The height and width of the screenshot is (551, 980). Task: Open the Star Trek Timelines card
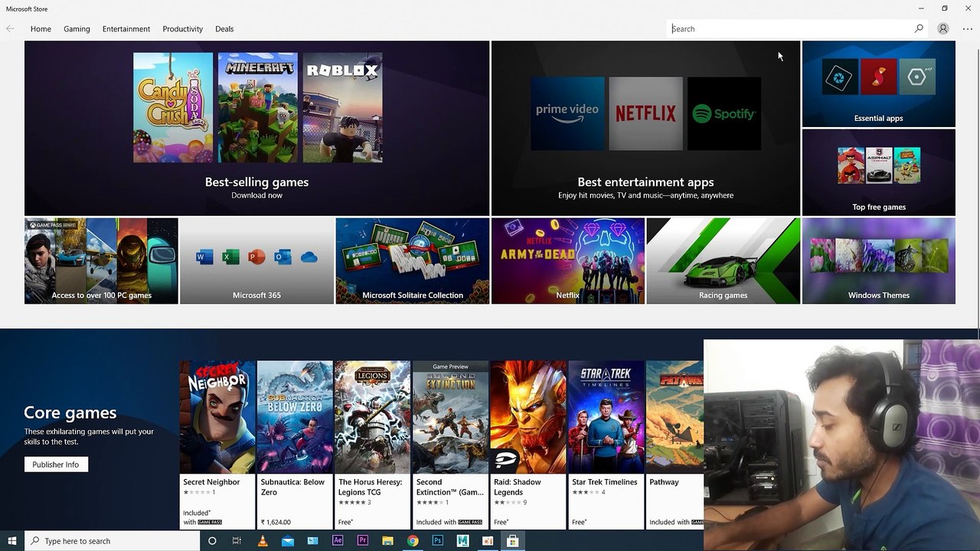pos(606,445)
